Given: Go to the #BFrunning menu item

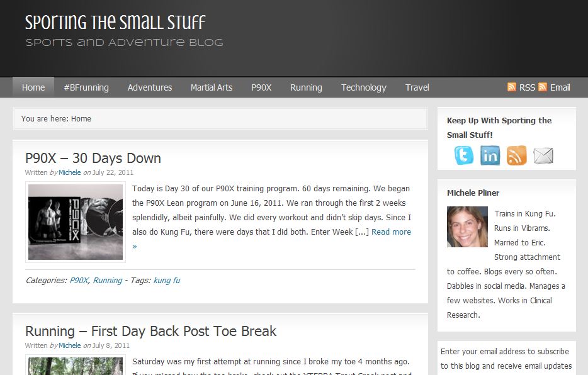Looking at the screenshot, I should 86,87.
